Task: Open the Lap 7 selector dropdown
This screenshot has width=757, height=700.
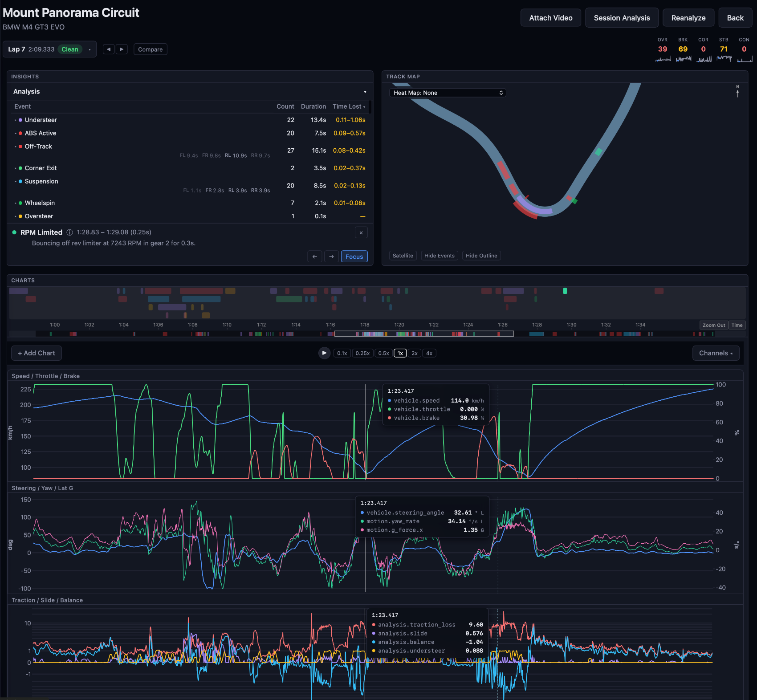Action: 49,49
